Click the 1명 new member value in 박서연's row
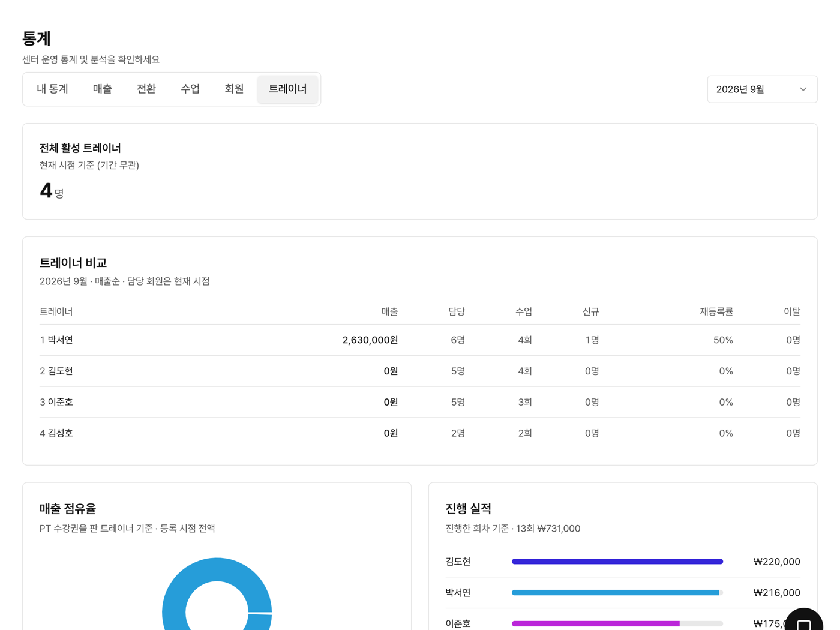840x630 pixels. coord(592,340)
